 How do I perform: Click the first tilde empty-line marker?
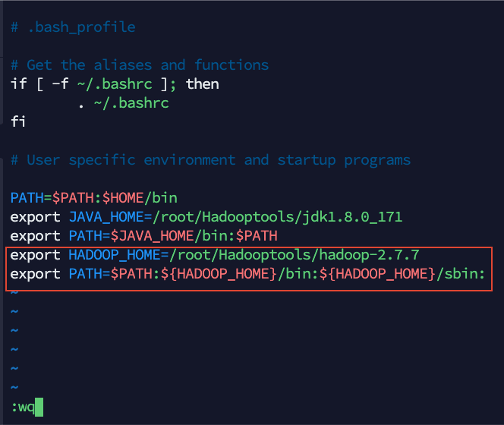coord(14,293)
